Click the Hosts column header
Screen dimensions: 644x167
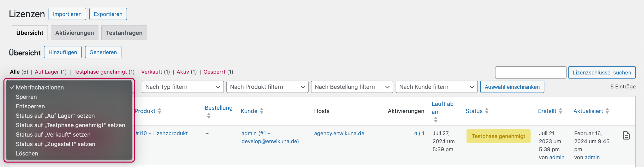pos(322,111)
